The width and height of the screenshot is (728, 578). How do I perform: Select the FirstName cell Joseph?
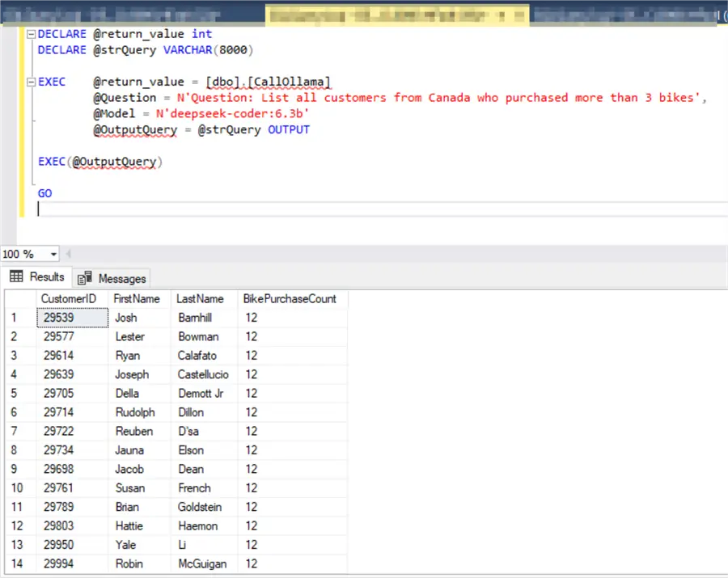139,374
